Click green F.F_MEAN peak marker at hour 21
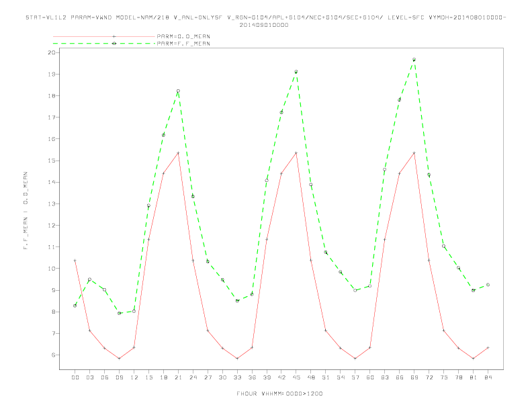 coord(178,91)
